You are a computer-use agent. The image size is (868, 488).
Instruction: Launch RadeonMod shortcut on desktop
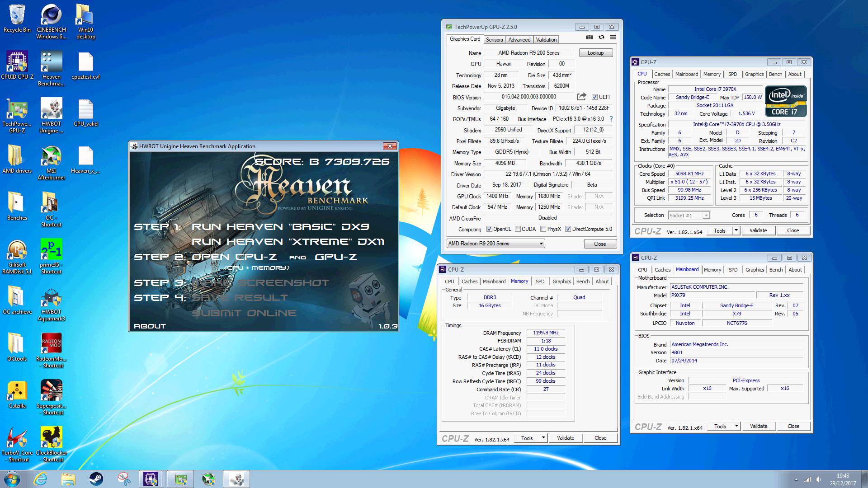pyautogui.click(x=51, y=351)
